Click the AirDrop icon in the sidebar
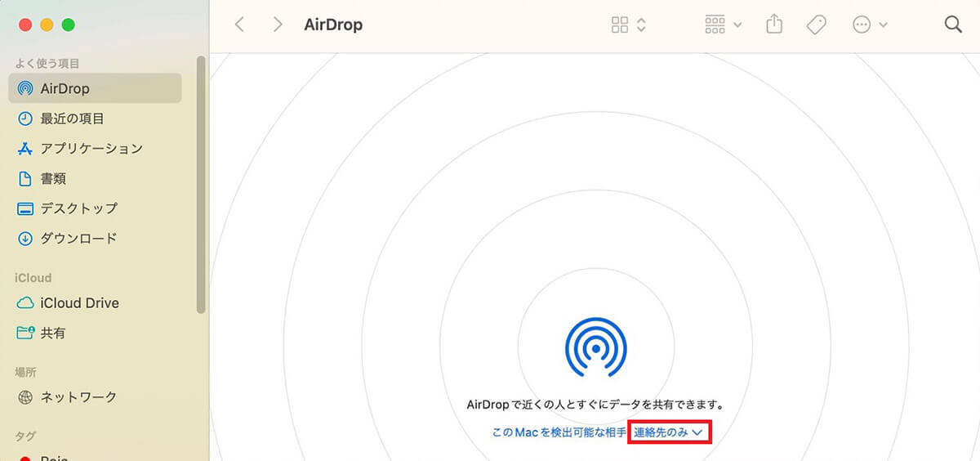The image size is (980, 461). point(25,88)
